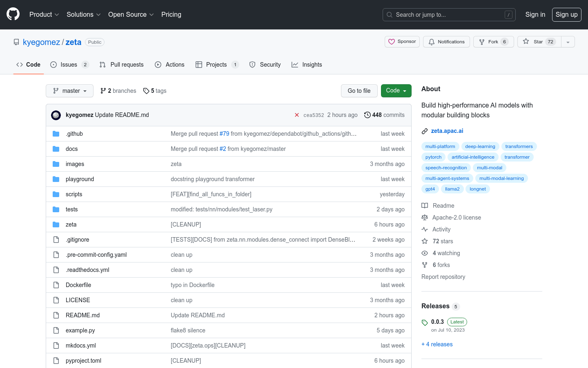Click the Dockerfile file icon
Viewport: 588px width, 368px height.
click(56, 285)
